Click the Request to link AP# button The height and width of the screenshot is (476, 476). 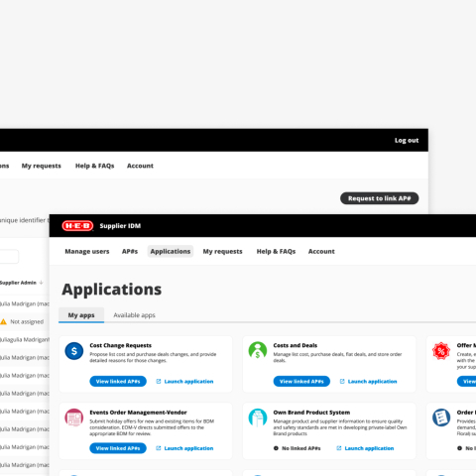tap(380, 198)
